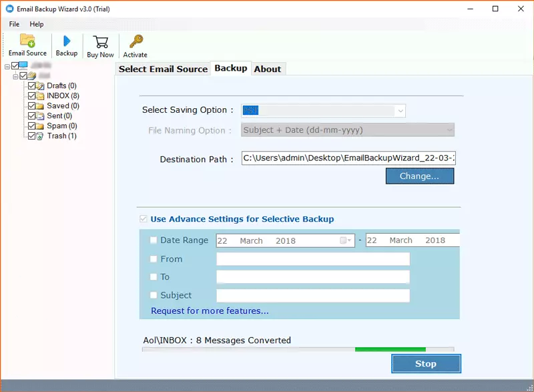
Task: Click the backup progress bar
Action: click(298, 349)
